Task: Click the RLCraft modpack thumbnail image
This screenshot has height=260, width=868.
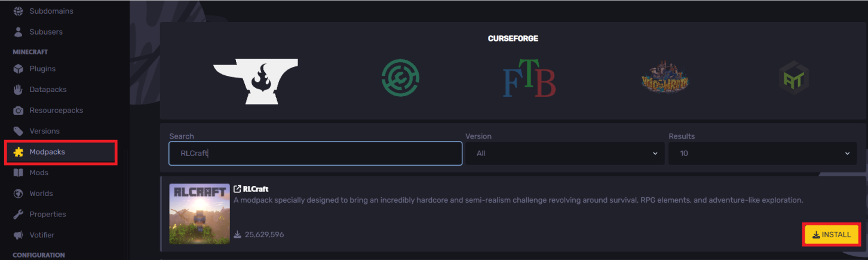Action: (x=200, y=213)
